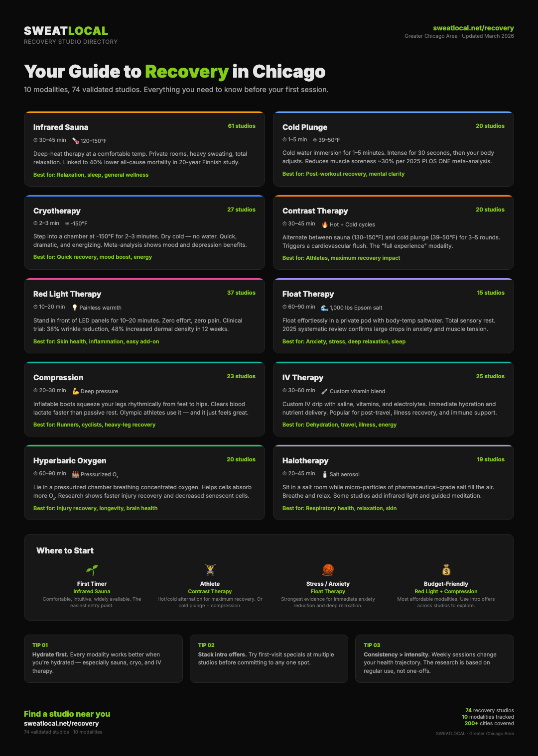Click the syringe icon beside Custom vitamin blend

coord(325,391)
